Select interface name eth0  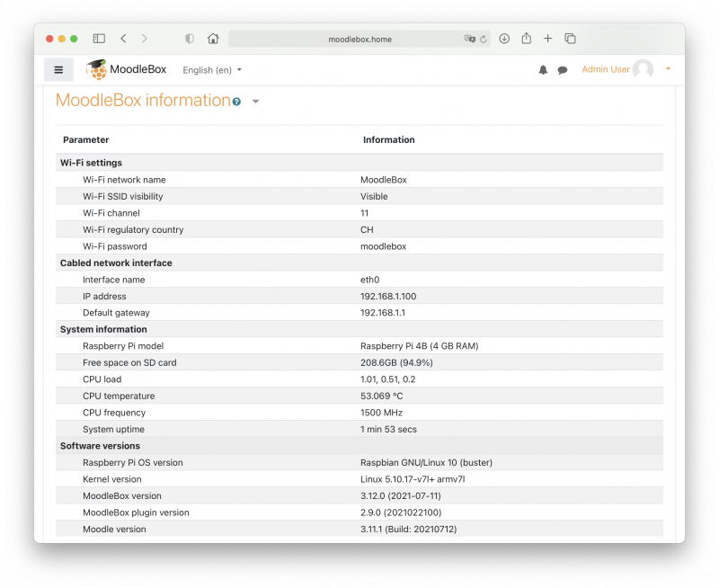[369, 280]
